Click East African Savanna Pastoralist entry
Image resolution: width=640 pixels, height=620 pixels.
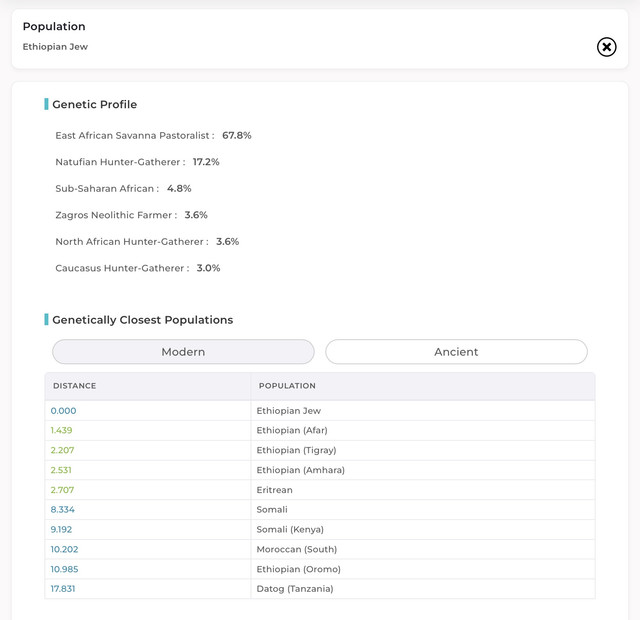point(153,136)
